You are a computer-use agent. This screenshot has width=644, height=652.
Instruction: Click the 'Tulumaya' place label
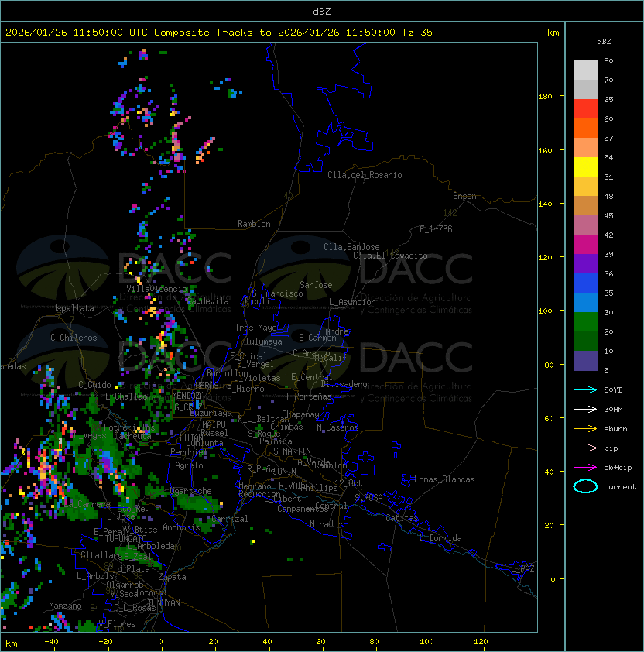[x=264, y=341]
